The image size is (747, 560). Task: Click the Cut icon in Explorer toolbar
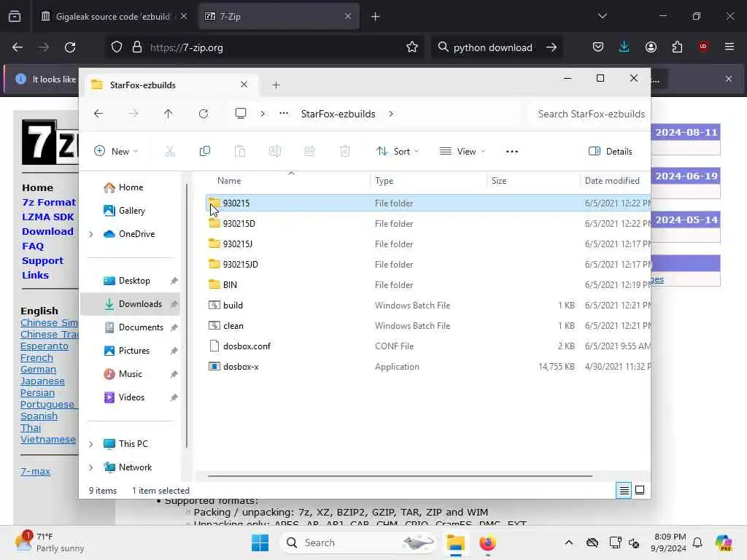pyautogui.click(x=170, y=152)
